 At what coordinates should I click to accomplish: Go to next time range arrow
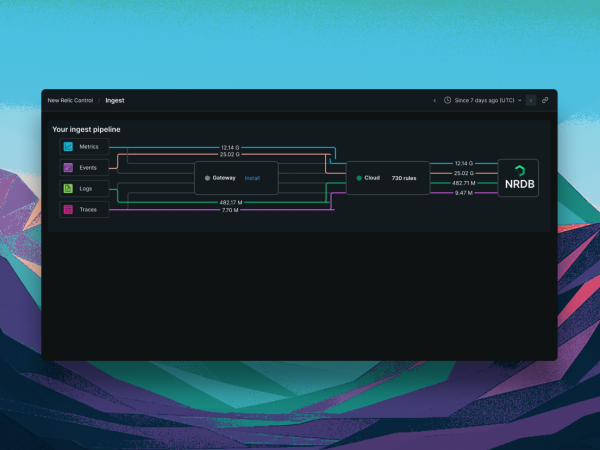[531, 101]
